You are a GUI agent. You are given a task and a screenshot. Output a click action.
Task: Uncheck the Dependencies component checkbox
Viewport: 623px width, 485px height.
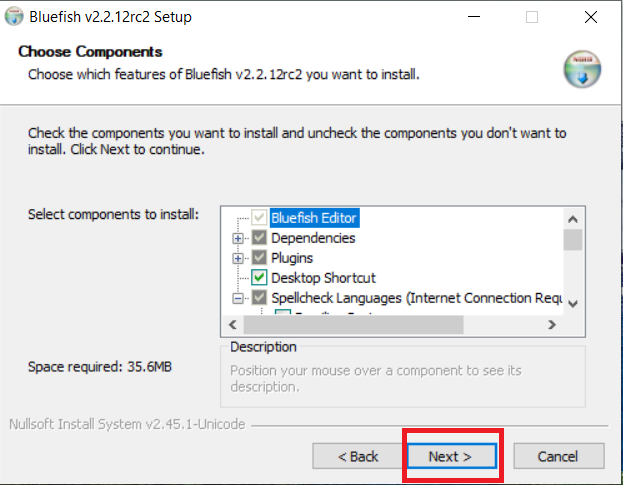coord(259,238)
